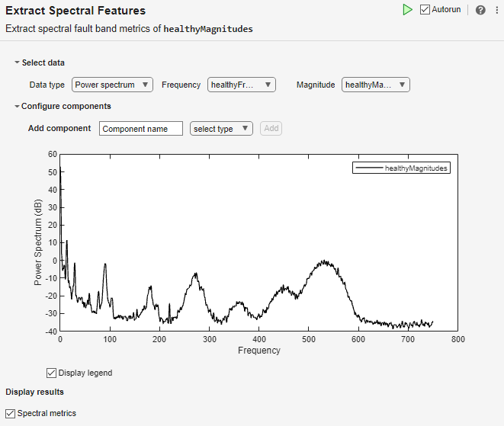Screen dimensions: 504x426
Task: Click the Extract Spectral Features title
Action: [75, 11]
